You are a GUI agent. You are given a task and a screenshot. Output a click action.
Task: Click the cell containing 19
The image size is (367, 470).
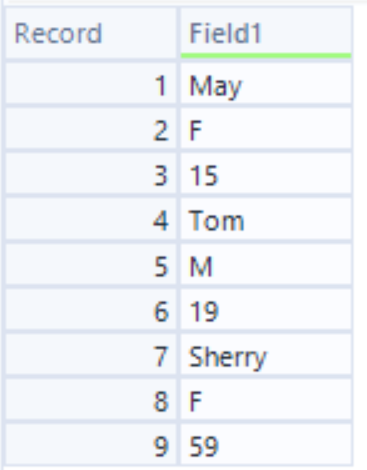click(266, 311)
